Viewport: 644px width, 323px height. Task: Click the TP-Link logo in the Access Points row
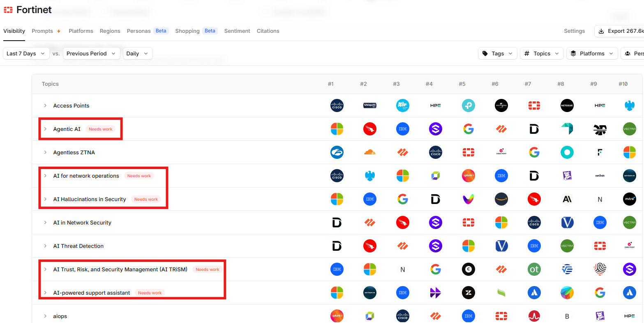pyautogui.click(x=469, y=105)
